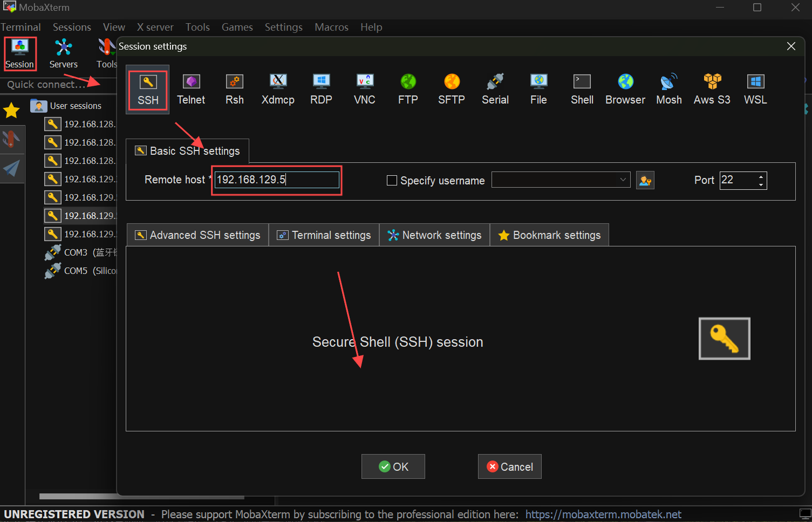Open the Terminal menu
The width and height of the screenshot is (812, 522).
point(21,27)
